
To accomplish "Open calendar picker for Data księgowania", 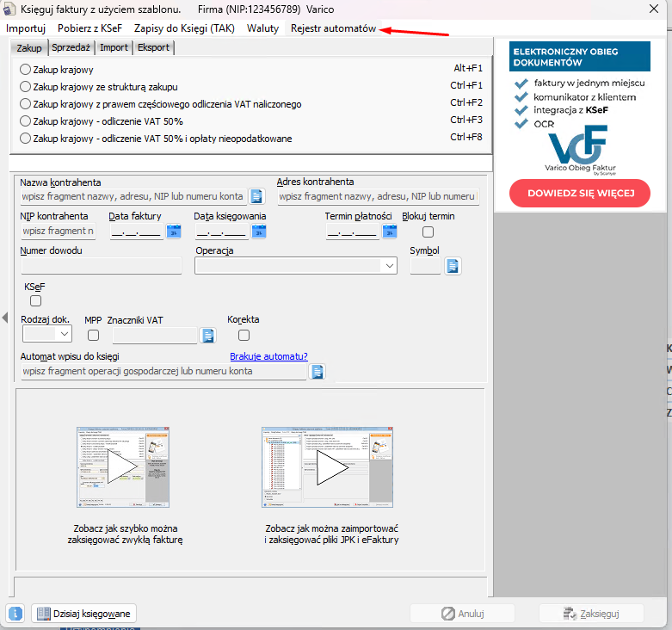I will pos(259,231).
